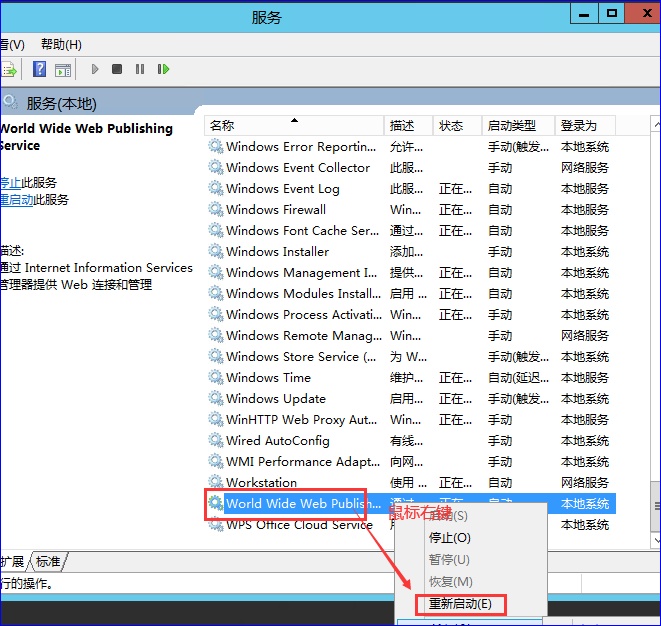Click the show/hide action pane toolbar icon
The width and height of the screenshot is (661, 626).
coord(63,70)
